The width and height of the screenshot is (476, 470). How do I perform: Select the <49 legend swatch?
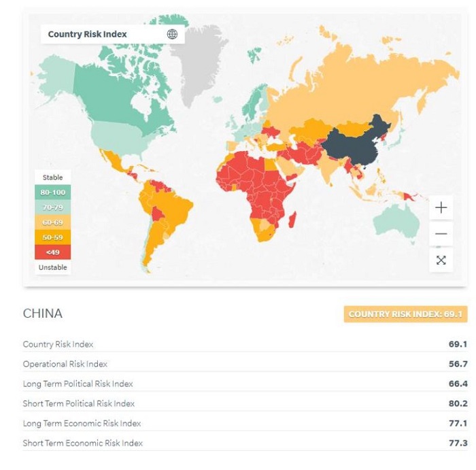click(x=52, y=252)
